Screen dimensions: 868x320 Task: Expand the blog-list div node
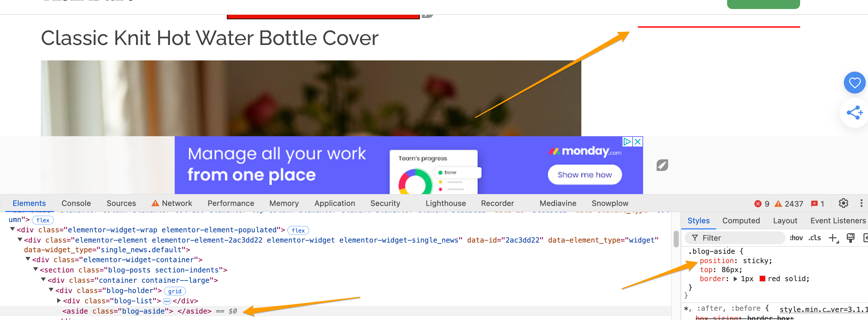point(59,300)
